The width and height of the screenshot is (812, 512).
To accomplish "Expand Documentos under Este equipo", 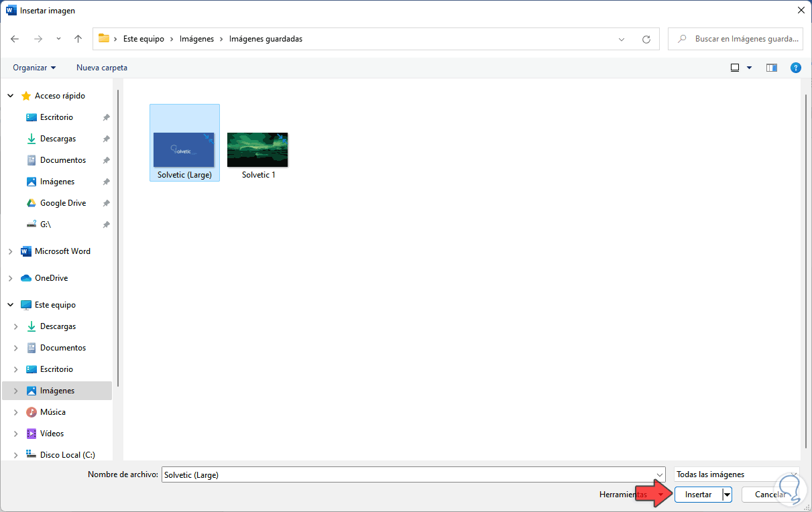I will point(16,348).
